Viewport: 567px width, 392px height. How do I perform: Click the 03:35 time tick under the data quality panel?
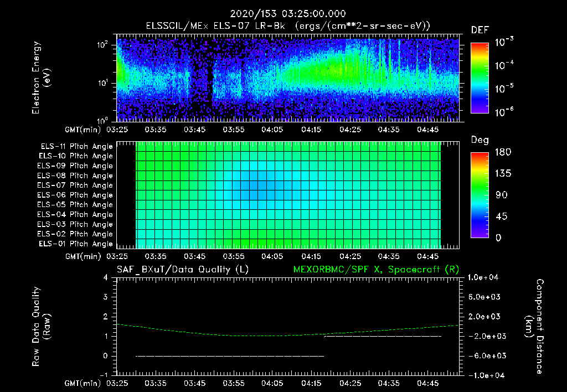pos(156,383)
